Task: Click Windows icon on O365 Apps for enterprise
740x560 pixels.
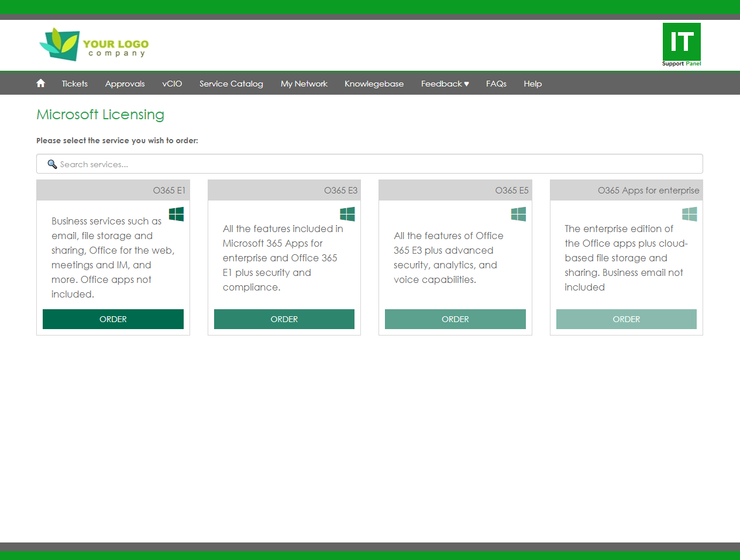Action: point(690,214)
